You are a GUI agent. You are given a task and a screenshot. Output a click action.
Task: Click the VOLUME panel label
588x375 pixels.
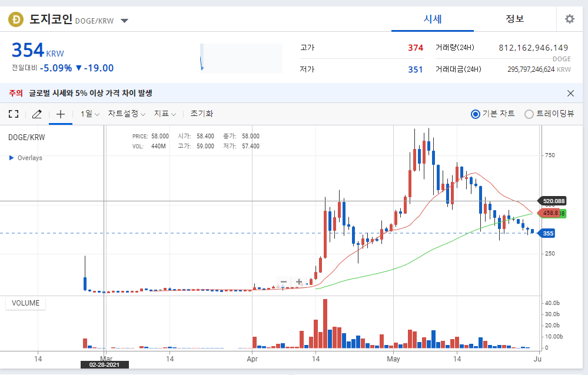25,303
